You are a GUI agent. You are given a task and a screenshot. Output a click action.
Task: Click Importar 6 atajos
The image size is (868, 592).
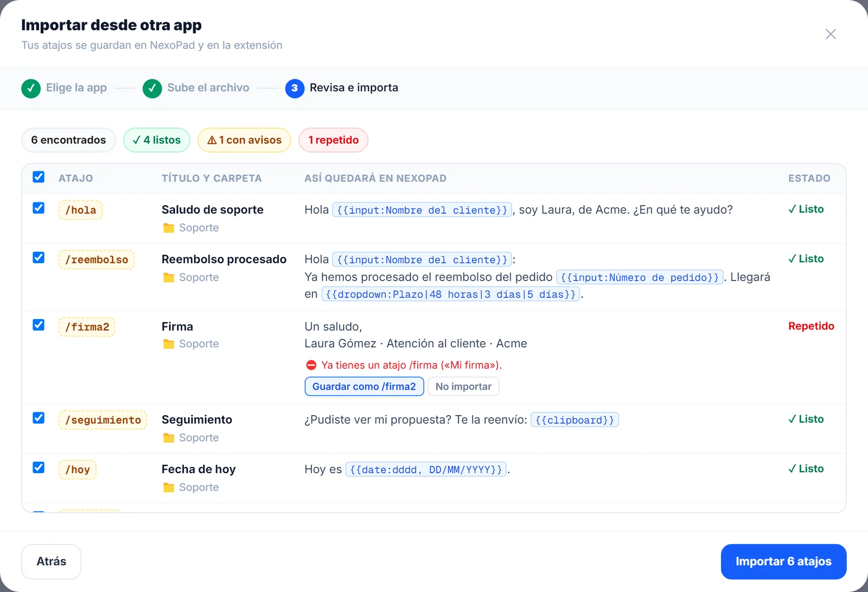coord(783,562)
